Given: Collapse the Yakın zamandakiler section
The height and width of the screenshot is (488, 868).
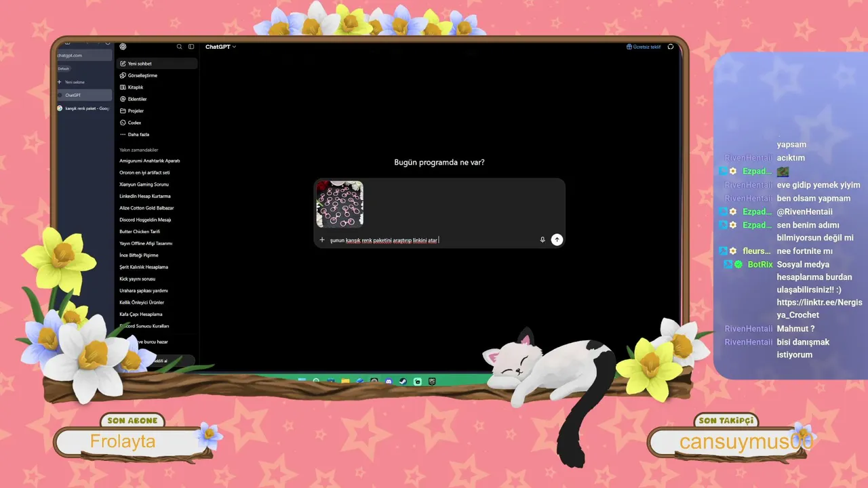Looking at the screenshot, I should tap(139, 150).
